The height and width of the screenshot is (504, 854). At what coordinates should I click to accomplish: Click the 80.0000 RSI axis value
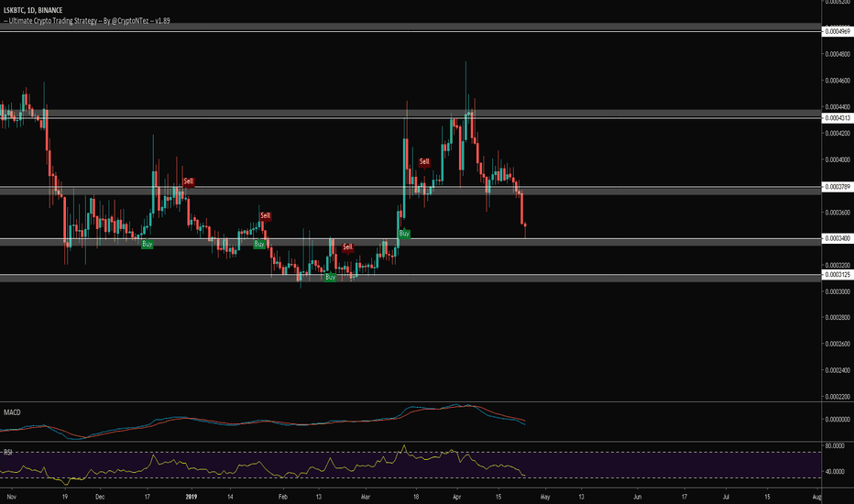835,445
